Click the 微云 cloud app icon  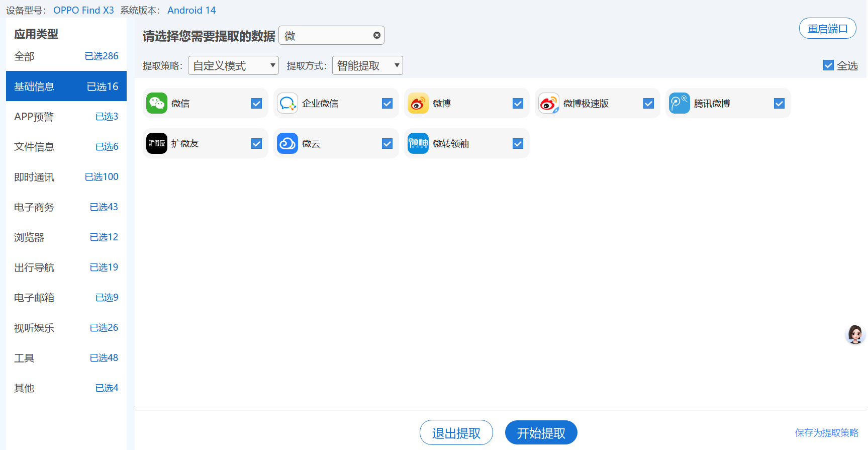click(287, 143)
